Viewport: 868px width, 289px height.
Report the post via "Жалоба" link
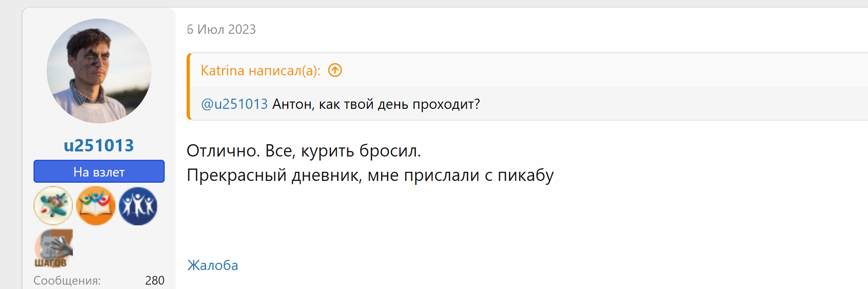click(x=212, y=265)
